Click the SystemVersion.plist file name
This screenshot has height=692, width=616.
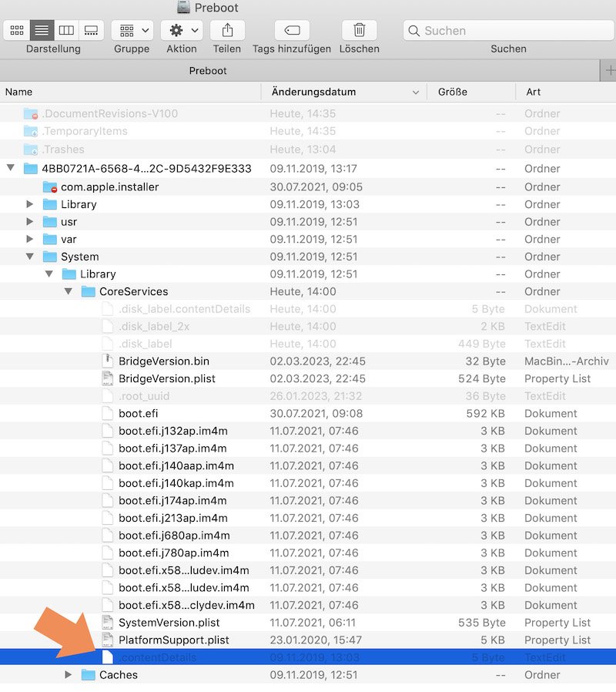point(169,623)
